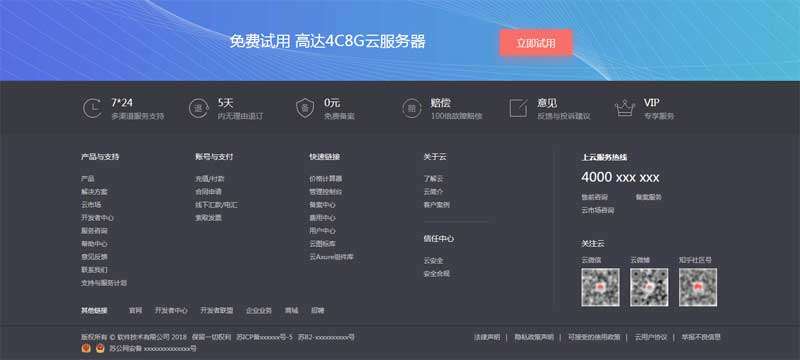Open the 帮助中心 link
This screenshot has height=360, width=800.
(x=94, y=244)
